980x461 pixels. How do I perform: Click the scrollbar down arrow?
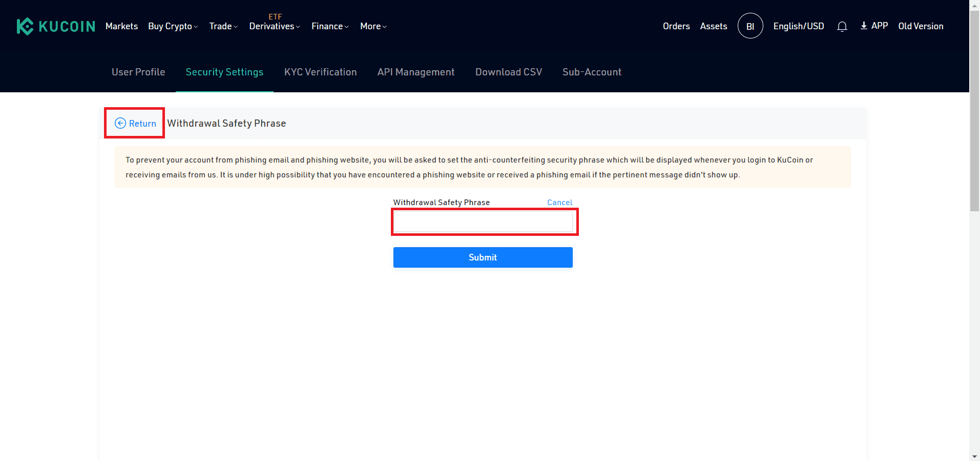(975, 456)
